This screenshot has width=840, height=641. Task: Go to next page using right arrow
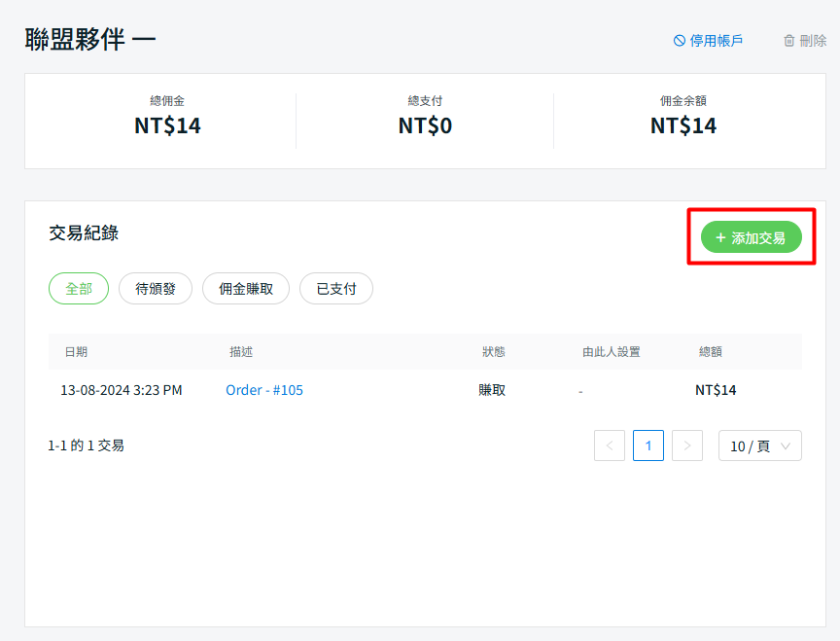pos(687,445)
